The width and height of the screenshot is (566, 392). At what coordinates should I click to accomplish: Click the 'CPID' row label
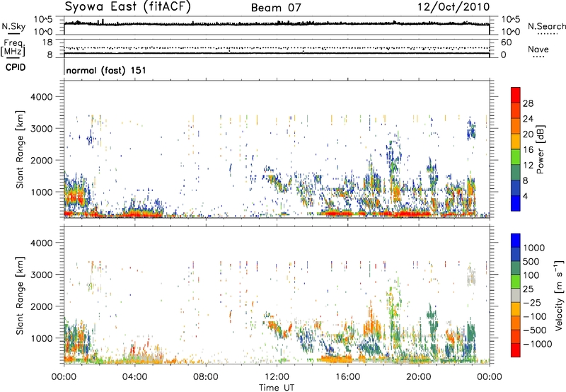coord(16,67)
